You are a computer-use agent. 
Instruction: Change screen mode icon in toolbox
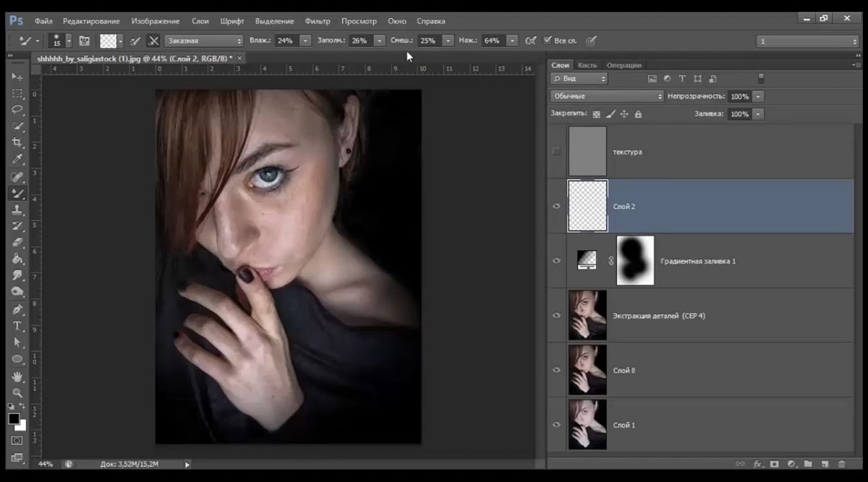17,457
